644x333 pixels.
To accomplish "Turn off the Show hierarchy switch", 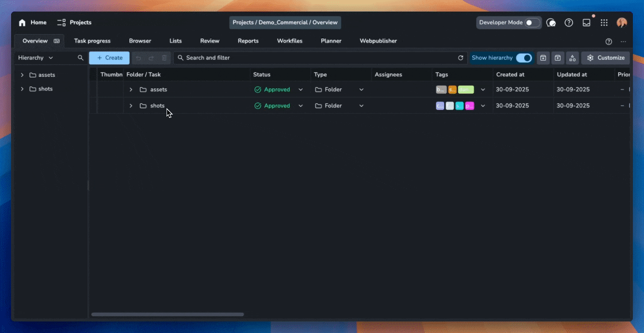I will point(524,58).
